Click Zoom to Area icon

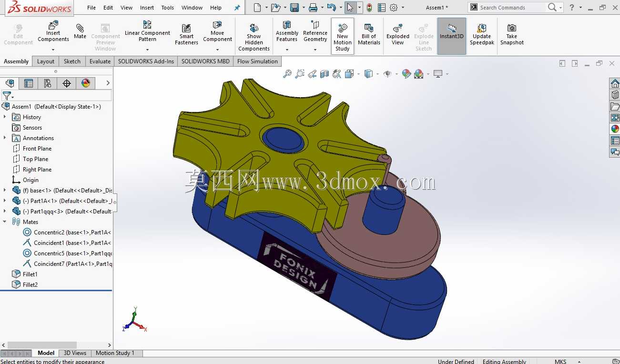coord(300,74)
